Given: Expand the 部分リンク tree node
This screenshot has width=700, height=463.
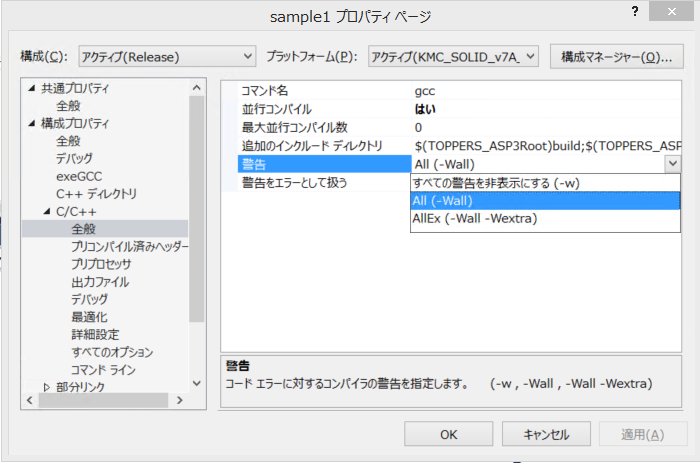Looking at the screenshot, I should coord(46,388).
